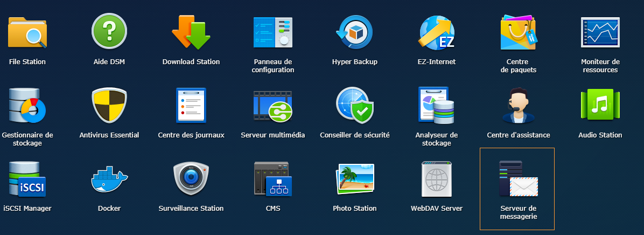
Task: Open Analyseur de stockage icon
Action: tap(436, 105)
